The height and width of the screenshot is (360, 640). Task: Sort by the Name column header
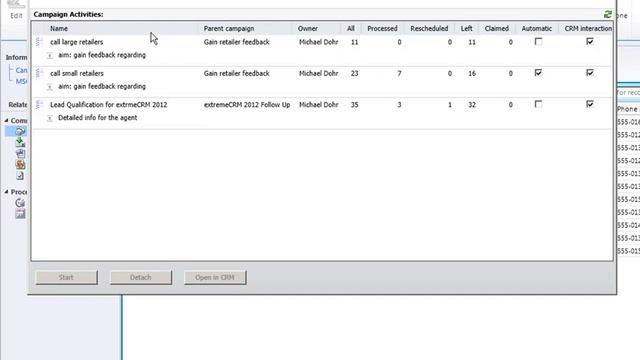(59, 29)
